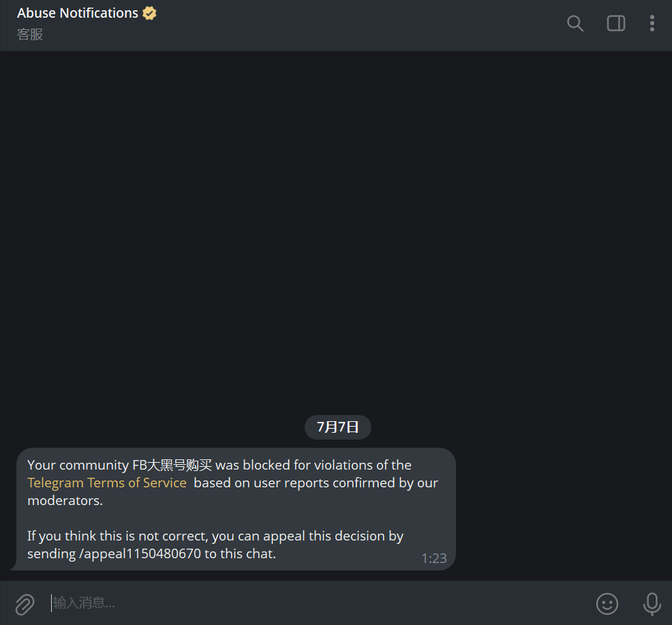Click the word moderators in message bubble
Viewport: 672px width, 625px height.
pyautogui.click(x=65, y=500)
